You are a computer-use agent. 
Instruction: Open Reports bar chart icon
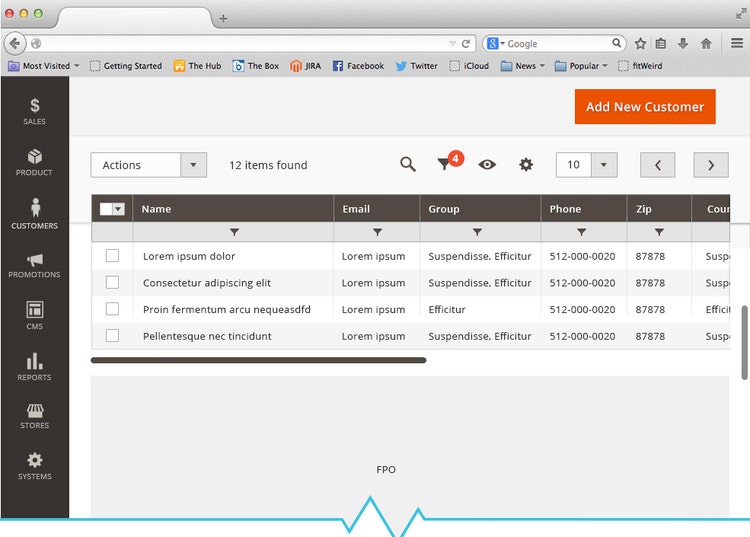pos(34,365)
